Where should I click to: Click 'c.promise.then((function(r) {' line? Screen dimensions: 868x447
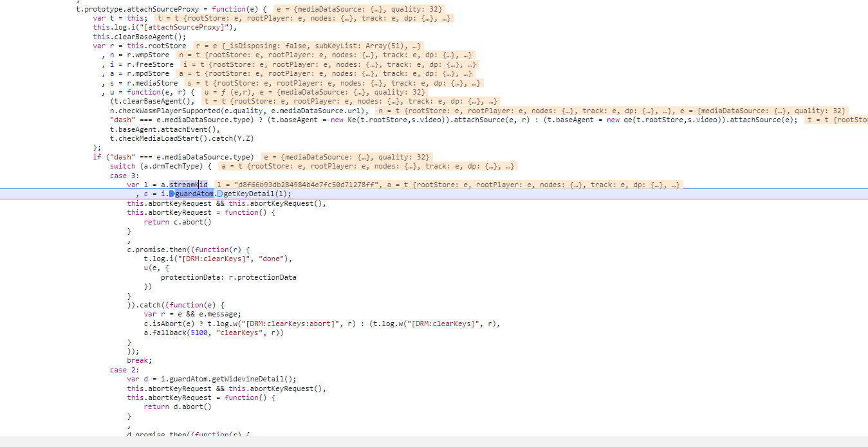(x=188, y=250)
